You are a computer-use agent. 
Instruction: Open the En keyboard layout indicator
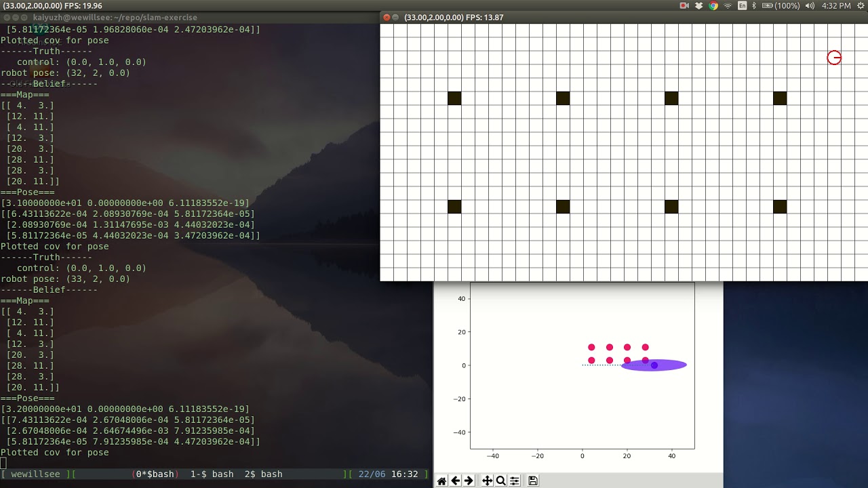coord(743,5)
